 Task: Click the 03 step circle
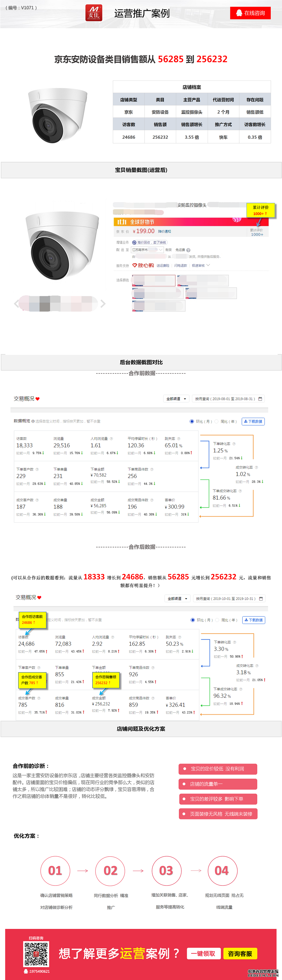[x=166, y=870]
